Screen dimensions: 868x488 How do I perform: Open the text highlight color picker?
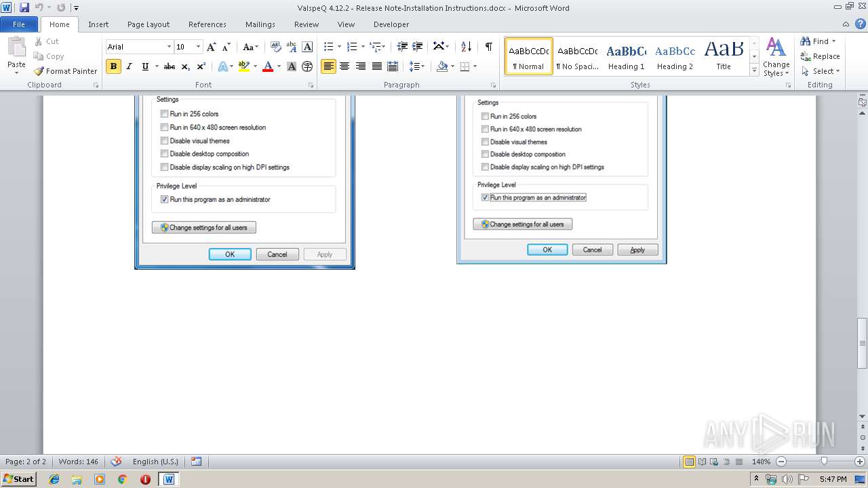pyautogui.click(x=256, y=66)
